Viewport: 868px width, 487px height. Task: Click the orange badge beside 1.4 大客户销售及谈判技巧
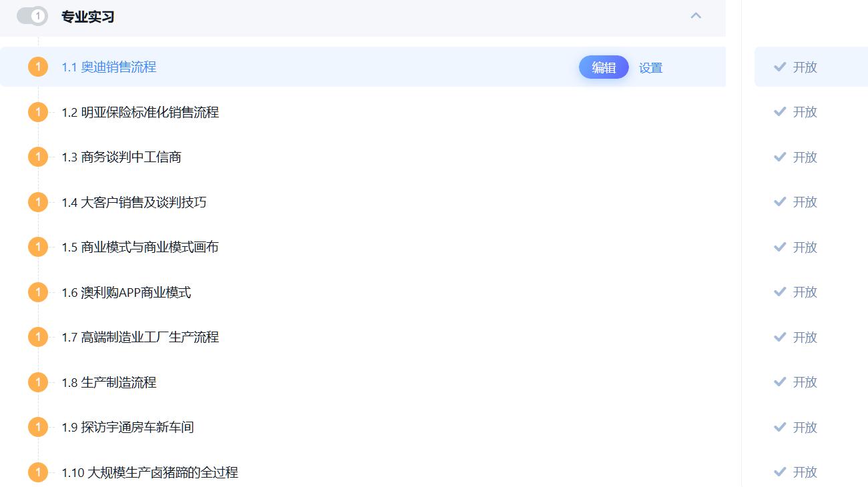coord(38,202)
